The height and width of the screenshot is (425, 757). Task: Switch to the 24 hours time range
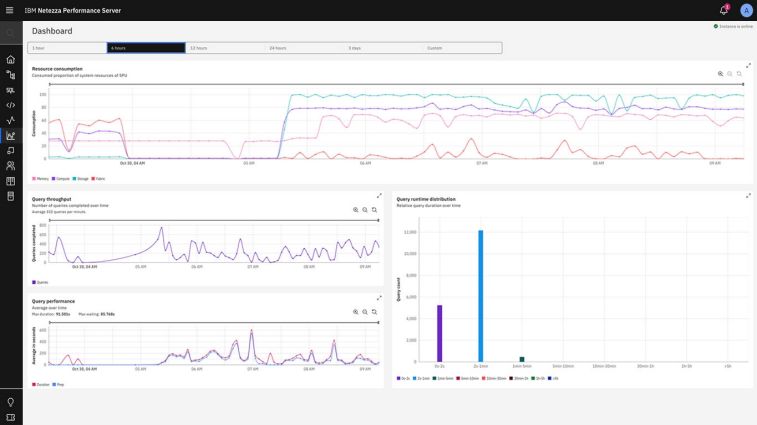[304, 48]
